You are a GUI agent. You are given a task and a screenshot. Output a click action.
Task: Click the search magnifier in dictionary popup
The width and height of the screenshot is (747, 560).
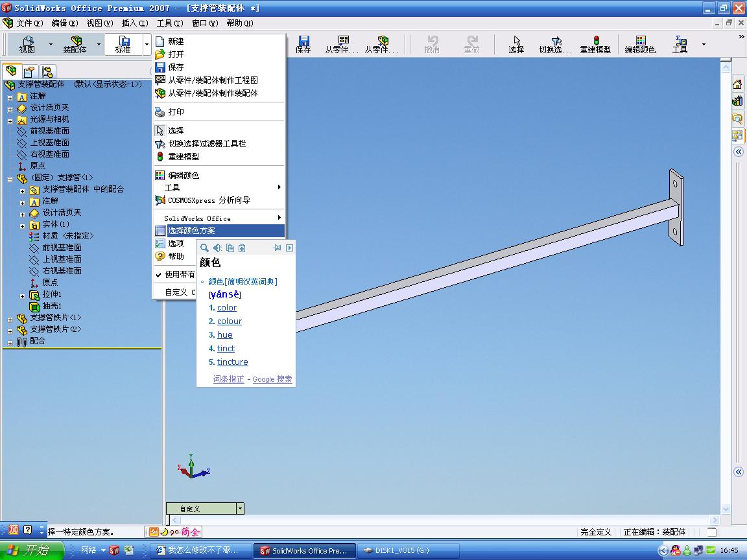[x=204, y=248]
